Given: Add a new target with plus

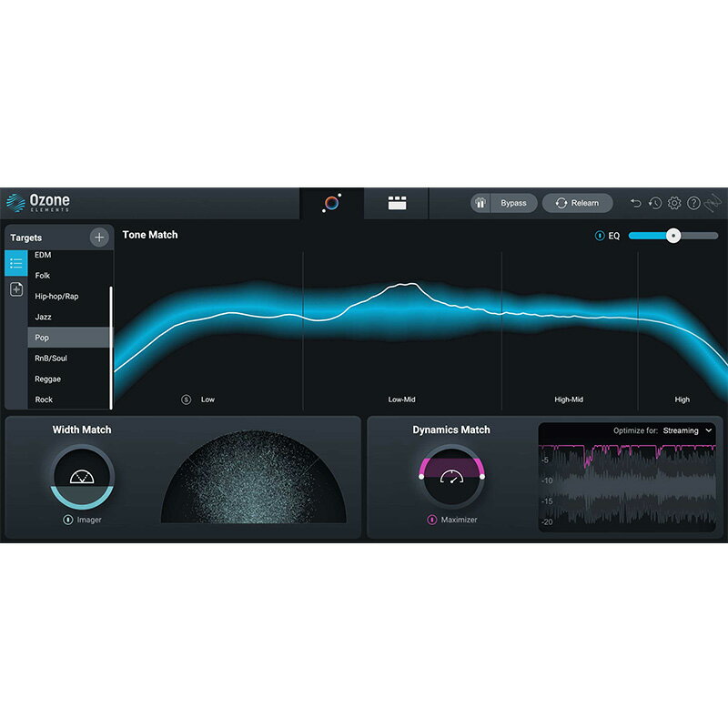Looking at the screenshot, I should coord(99,238).
